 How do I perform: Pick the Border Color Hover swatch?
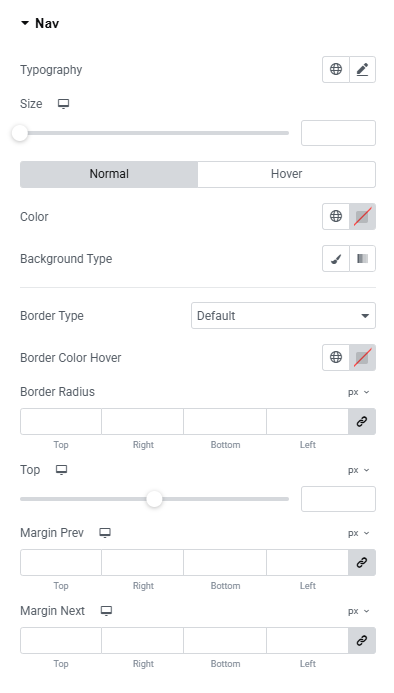click(362, 358)
